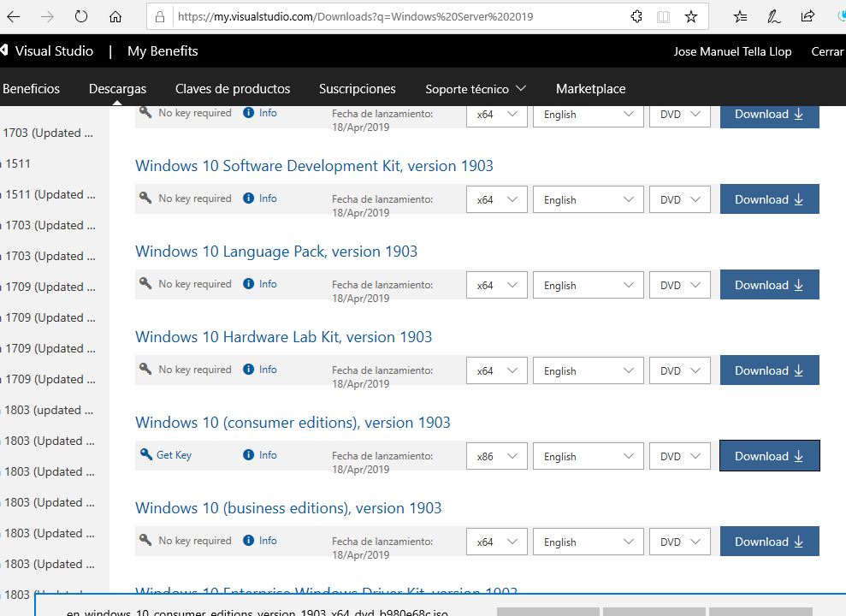The width and height of the screenshot is (846, 616).
Task: Click the My Benefits header link
Action: 163,50
